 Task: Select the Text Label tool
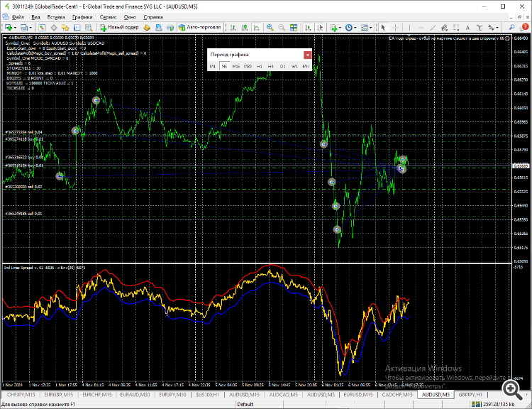[479, 28]
